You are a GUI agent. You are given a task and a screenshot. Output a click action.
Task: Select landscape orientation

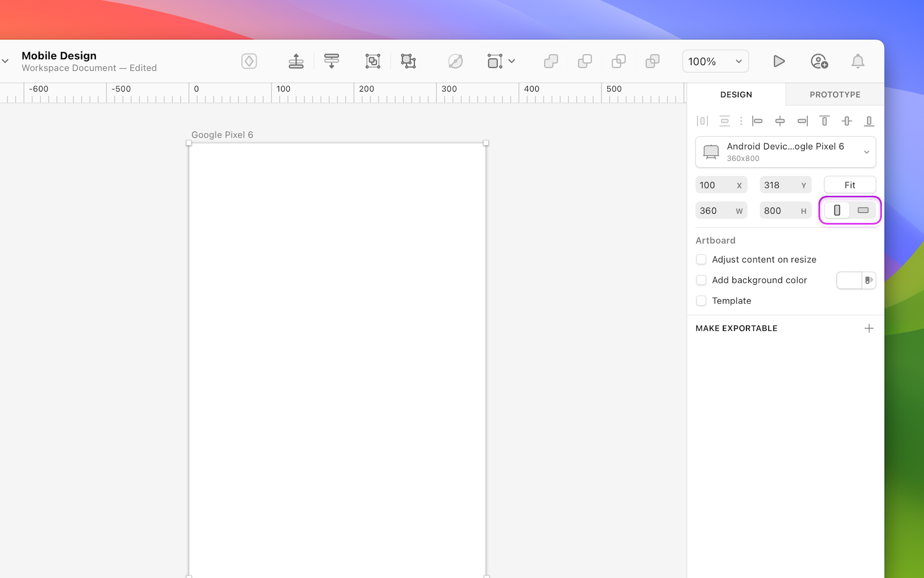[863, 210]
